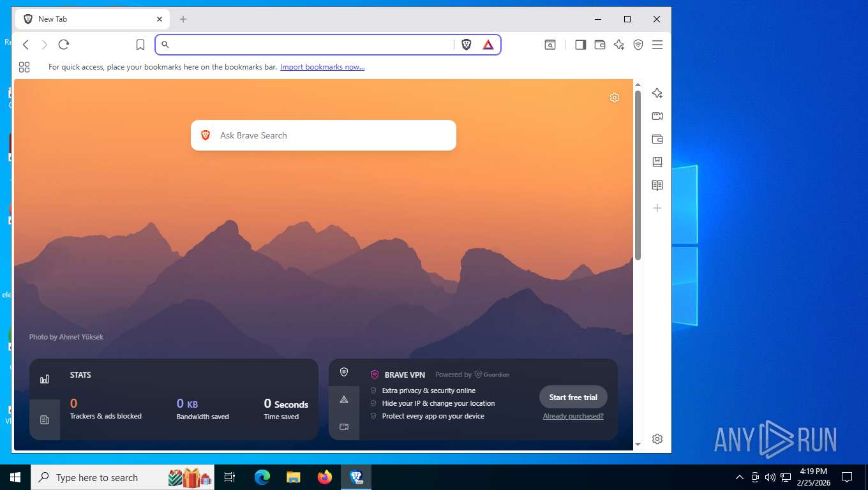Click the taskbar search box
This screenshot has width=868, height=490.
tap(124, 477)
